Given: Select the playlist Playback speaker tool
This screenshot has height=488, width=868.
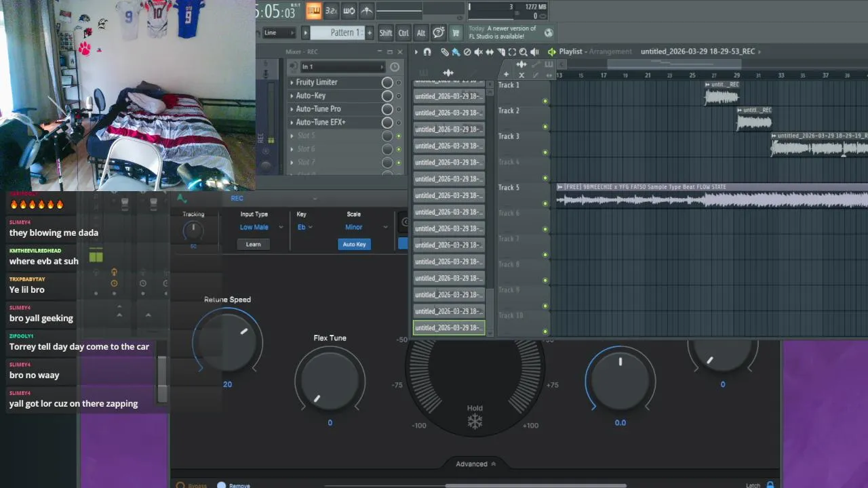Looking at the screenshot, I should (x=534, y=52).
